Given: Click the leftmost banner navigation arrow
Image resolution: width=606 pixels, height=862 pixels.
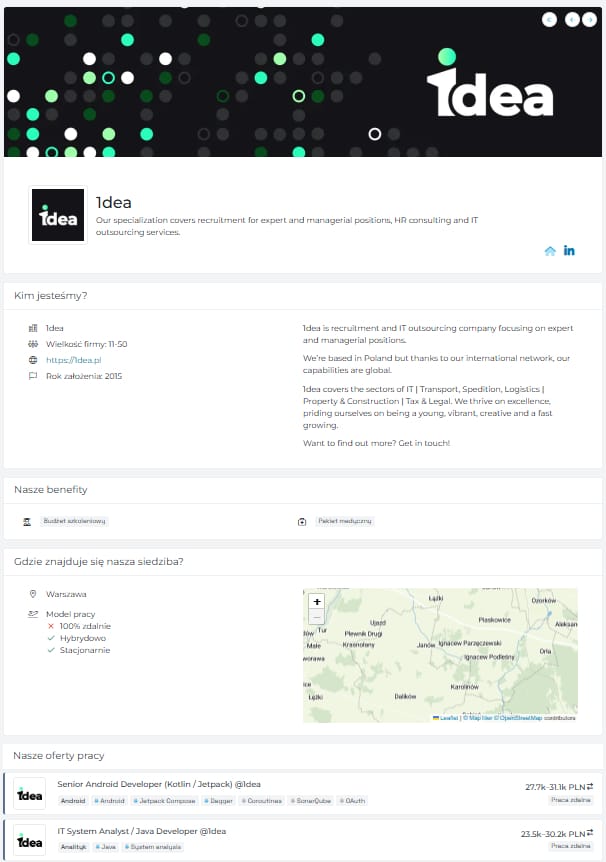Looking at the screenshot, I should click(x=549, y=19).
